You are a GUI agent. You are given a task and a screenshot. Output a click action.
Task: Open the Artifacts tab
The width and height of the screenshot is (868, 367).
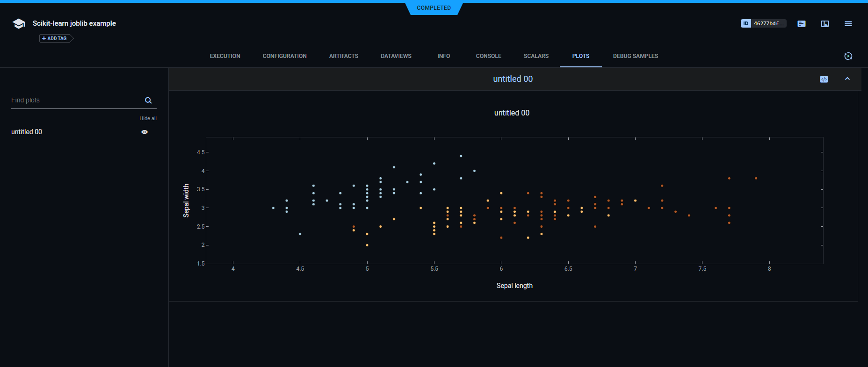point(344,56)
